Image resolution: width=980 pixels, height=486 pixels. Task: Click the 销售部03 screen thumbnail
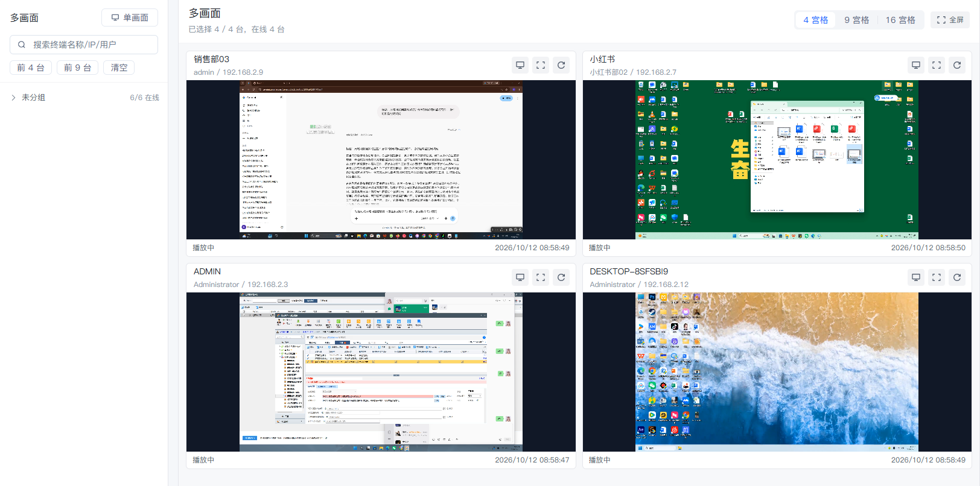click(381, 160)
